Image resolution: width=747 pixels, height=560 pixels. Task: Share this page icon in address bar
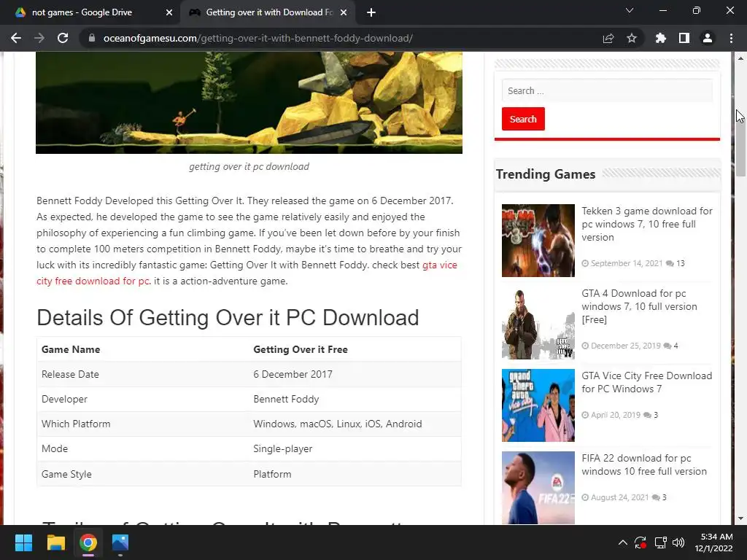click(608, 38)
